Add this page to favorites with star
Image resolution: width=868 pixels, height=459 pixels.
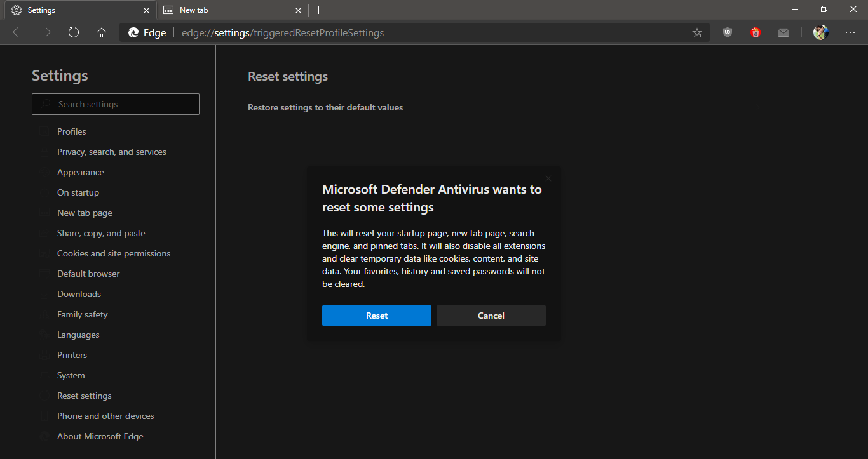[697, 33]
